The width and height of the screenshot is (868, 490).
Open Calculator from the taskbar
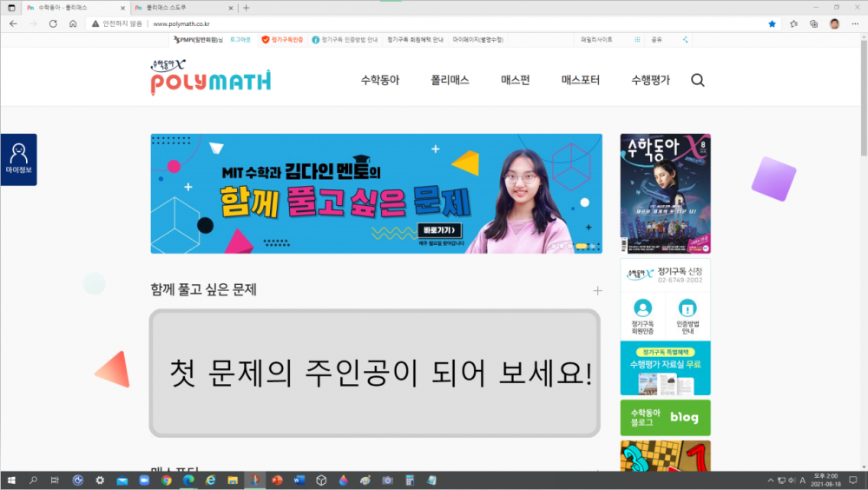tap(410, 480)
